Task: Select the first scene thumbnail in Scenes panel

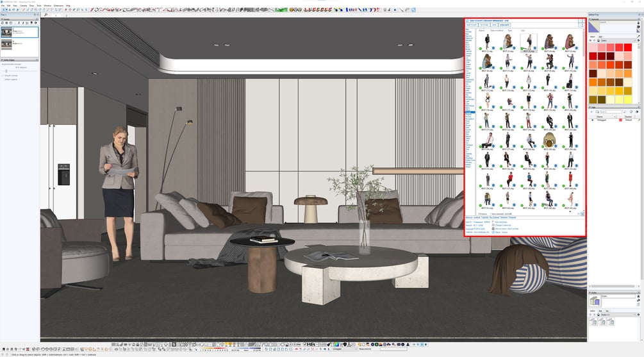Action: [6, 32]
